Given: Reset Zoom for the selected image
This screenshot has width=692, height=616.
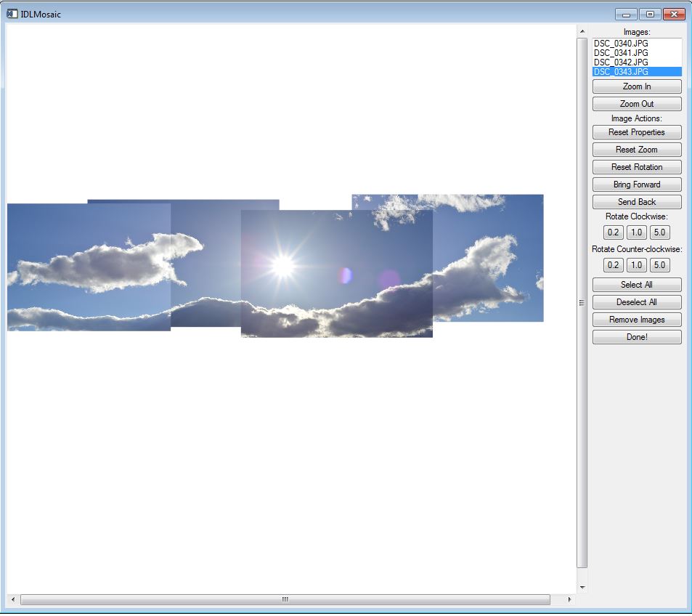Looking at the screenshot, I should pyautogui.click(x=636, y=150).
